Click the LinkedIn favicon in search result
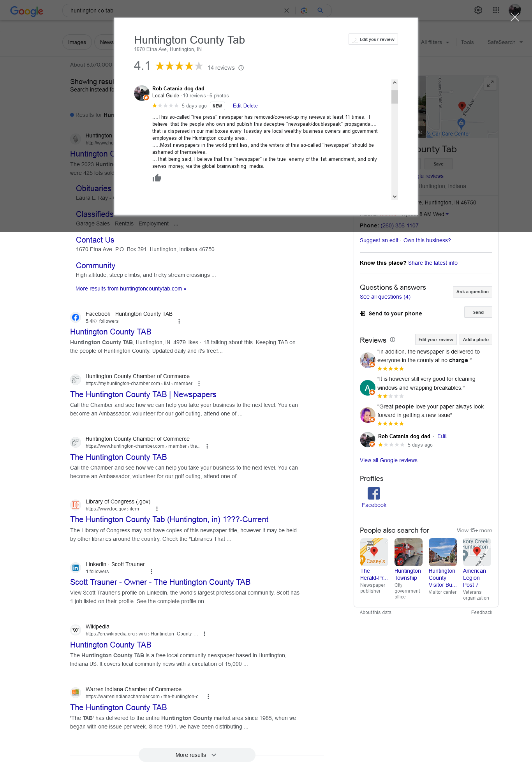This screenshot has height=783, width=532. [76, 568]
